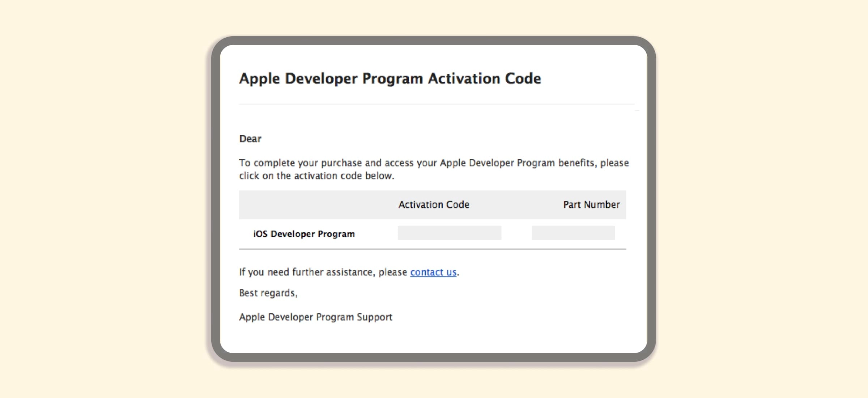The width and height of the screenshot is (868, 398).
Task: Click the gray rounded border of the email card
Action: 216,199
